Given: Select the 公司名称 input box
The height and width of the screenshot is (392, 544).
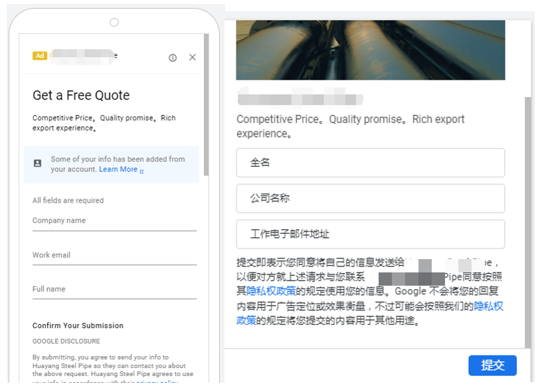Looking at the screenshot, I should click(x=370, y=198).
